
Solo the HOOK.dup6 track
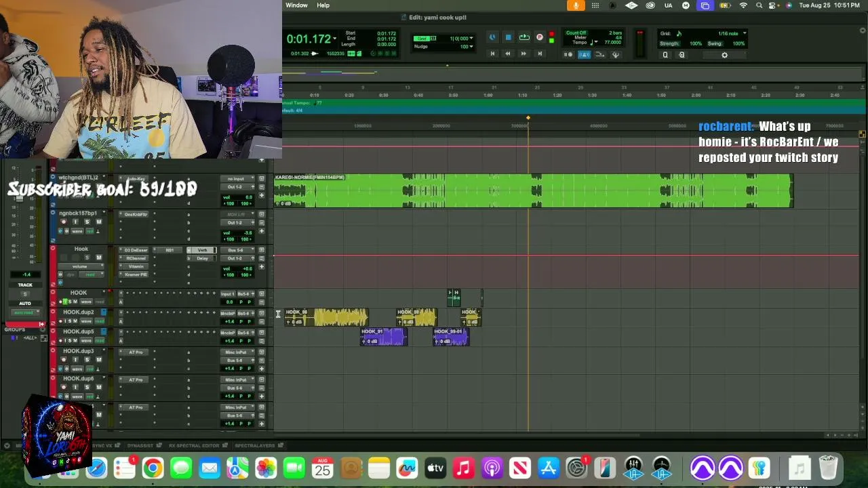coord(87,387)
